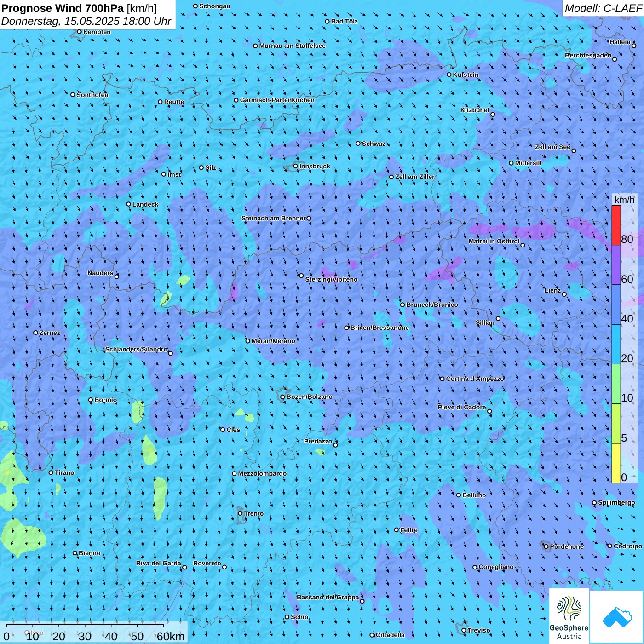This screenshot has width=644, height=644.
Task: Click the 'Schio' label
Action: [x=300, y=617]
